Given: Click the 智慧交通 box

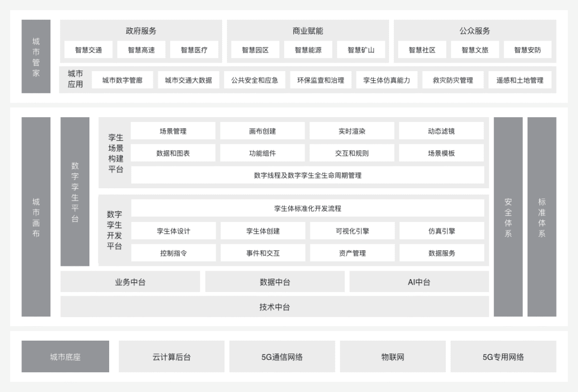Looking at the screenshot, I should click(x=88, y=50).
